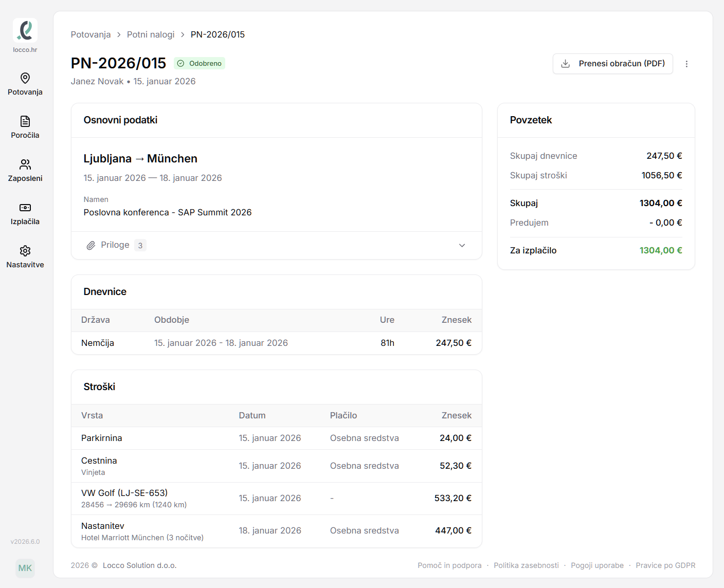Open Izplačila via the banknote icon

25,208
